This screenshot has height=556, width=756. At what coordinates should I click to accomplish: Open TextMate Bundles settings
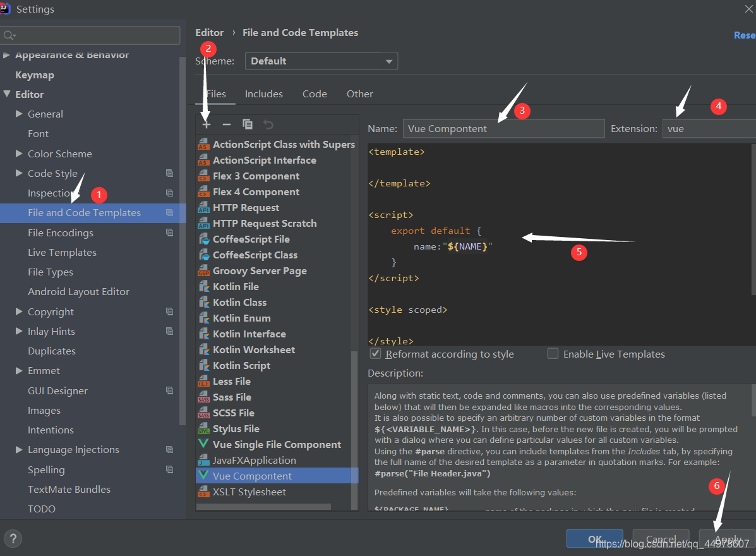coord(69,489)
